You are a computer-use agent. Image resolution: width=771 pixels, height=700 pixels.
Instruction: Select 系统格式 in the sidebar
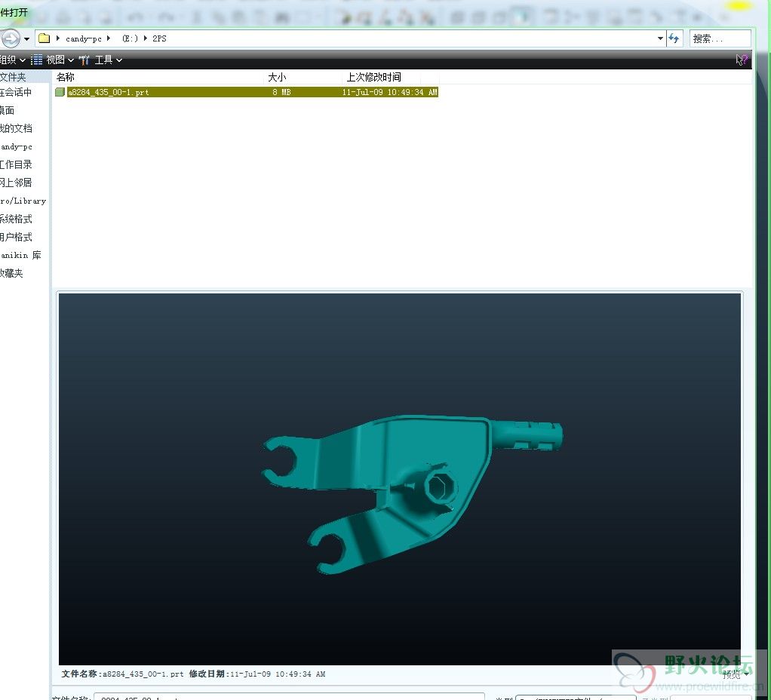point(17,219)
